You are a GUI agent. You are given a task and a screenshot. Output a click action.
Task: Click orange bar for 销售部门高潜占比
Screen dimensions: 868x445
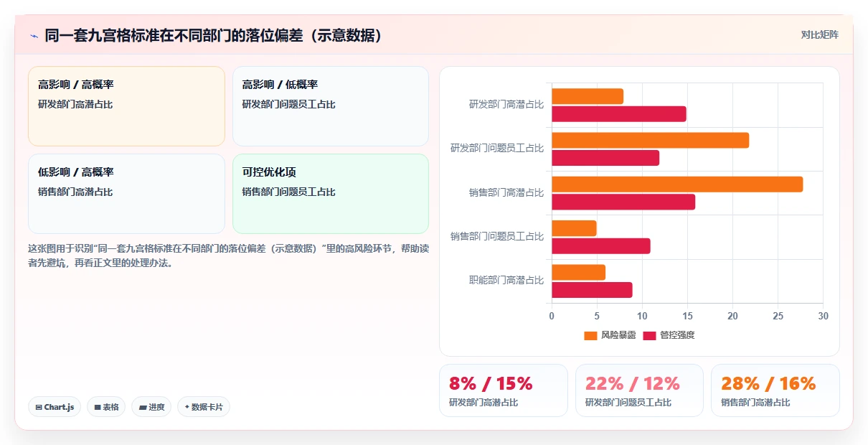click(677, 184)
